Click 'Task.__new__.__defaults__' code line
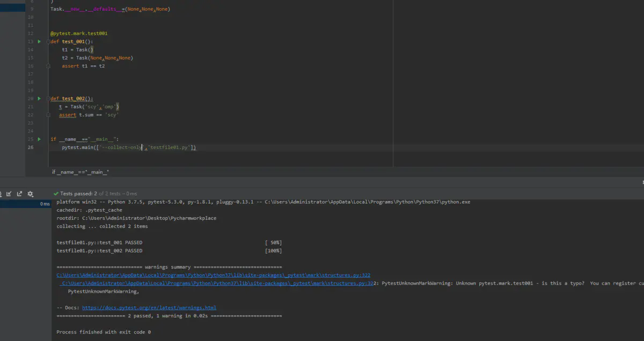 coord(110,9)
